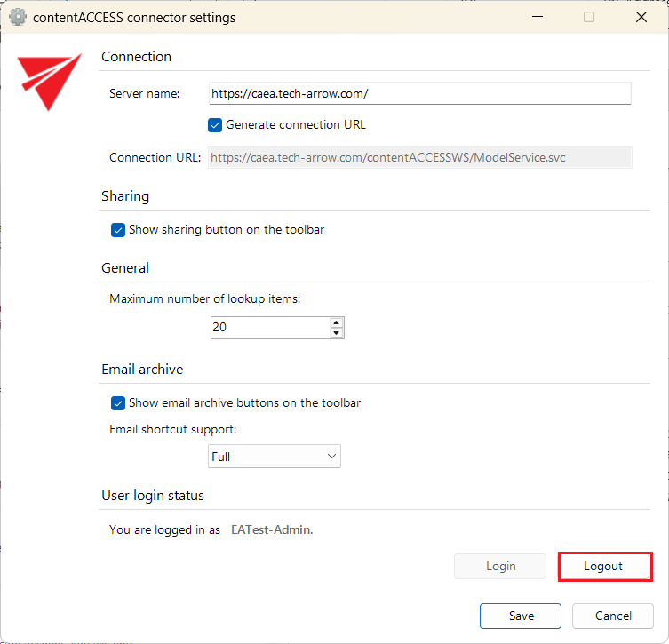The height and width of the screenshot is (644, 669).
Task: Uncheck Generate connection URL checkbox
Action: [214, 125]
